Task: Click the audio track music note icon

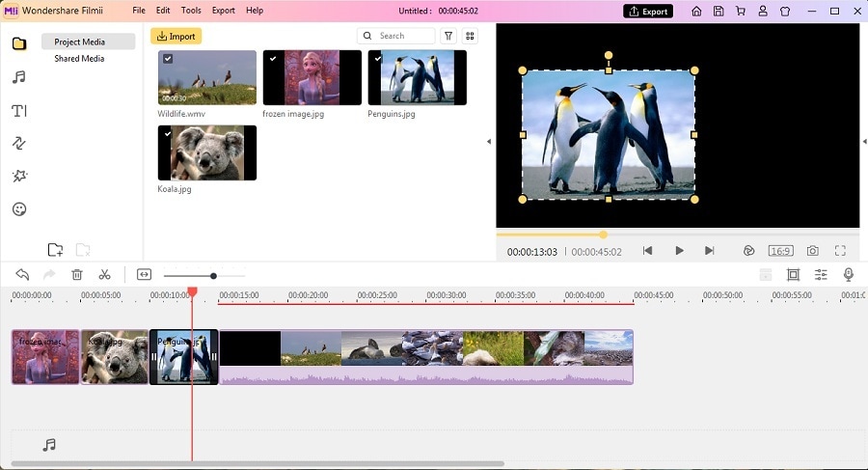Action: 49,445
